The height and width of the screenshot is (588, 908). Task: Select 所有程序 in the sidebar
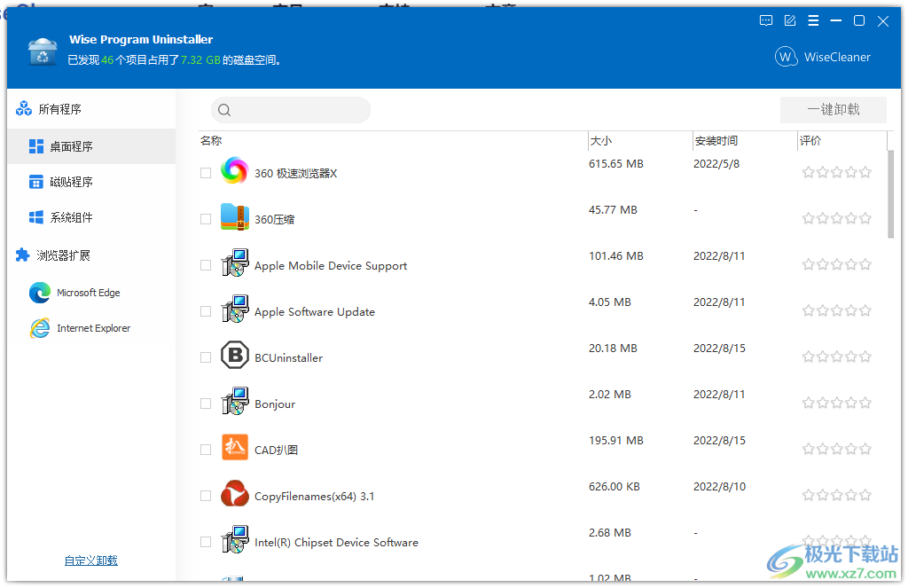coord(57,107)
